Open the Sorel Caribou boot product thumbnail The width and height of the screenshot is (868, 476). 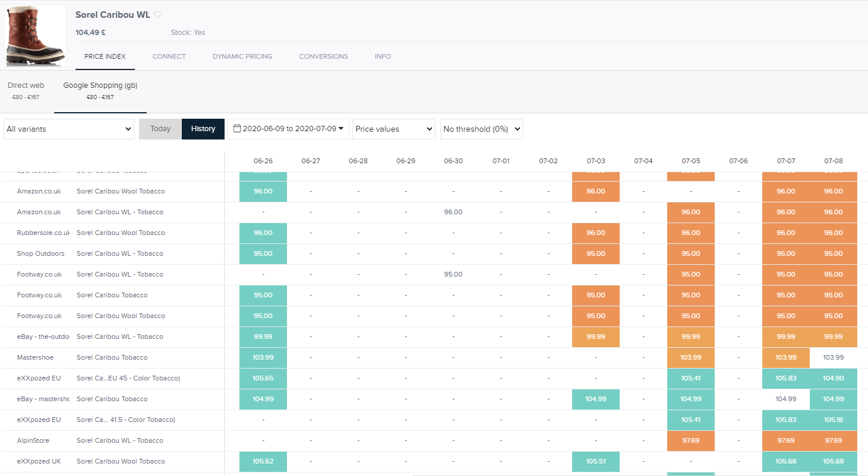coord(35,35)
